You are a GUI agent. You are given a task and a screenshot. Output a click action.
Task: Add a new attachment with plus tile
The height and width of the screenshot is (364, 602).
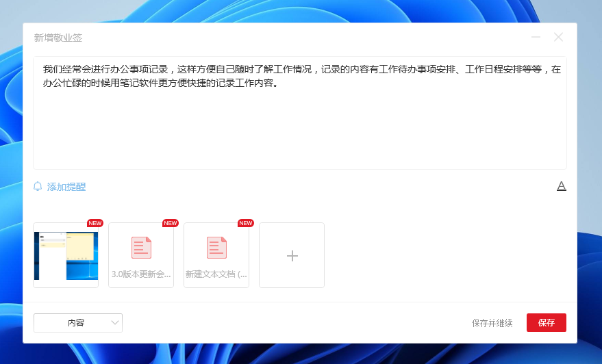point(292,255)
